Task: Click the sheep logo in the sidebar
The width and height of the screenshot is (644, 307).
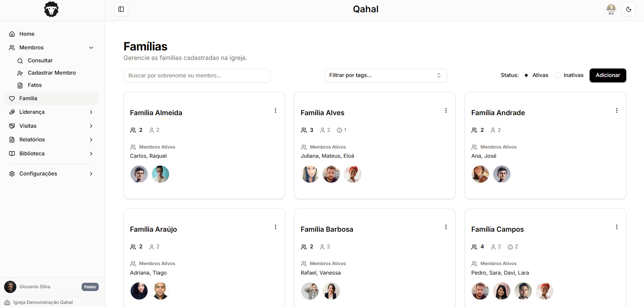Action: point(51,9)
